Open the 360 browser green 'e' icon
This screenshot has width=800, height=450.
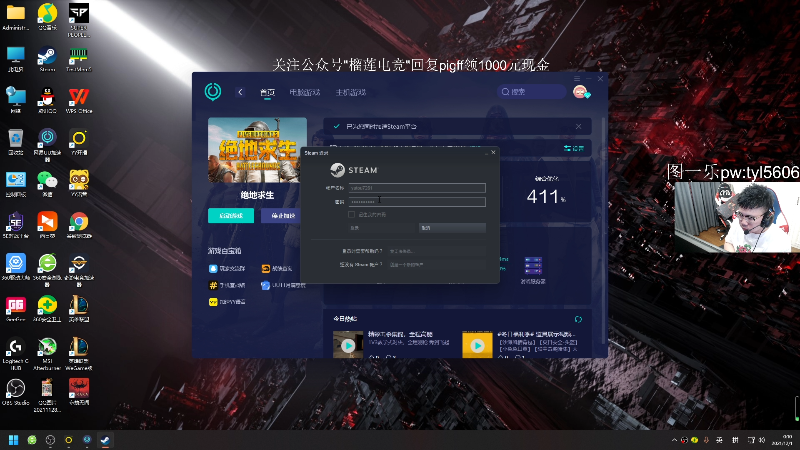coord(47,269)
